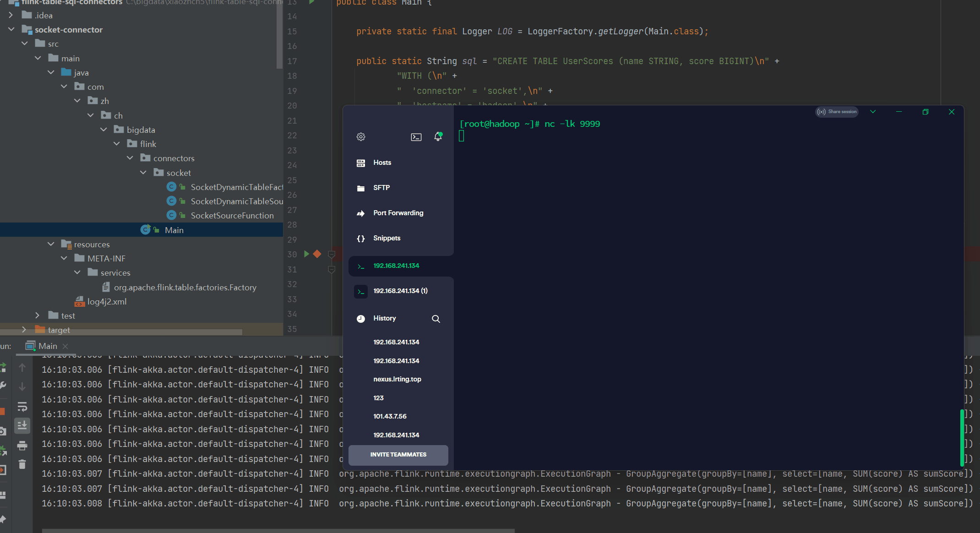
Task: Toggle soft-wrap icon in Run console
Action: pos(22,407)
